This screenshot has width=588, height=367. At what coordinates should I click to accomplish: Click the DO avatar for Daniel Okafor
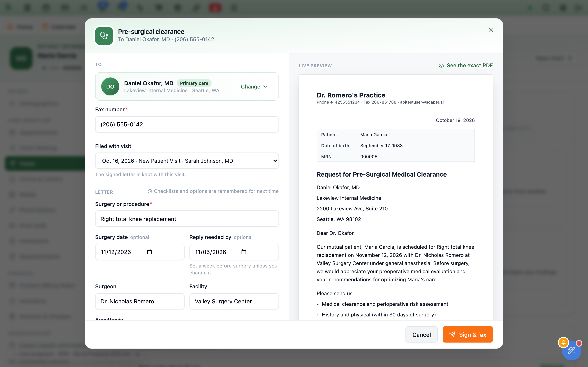pos(110,86)
